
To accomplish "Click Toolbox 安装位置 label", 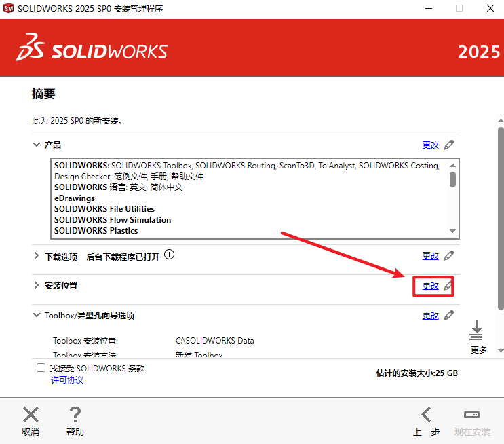I will click(x=85, y=341).
